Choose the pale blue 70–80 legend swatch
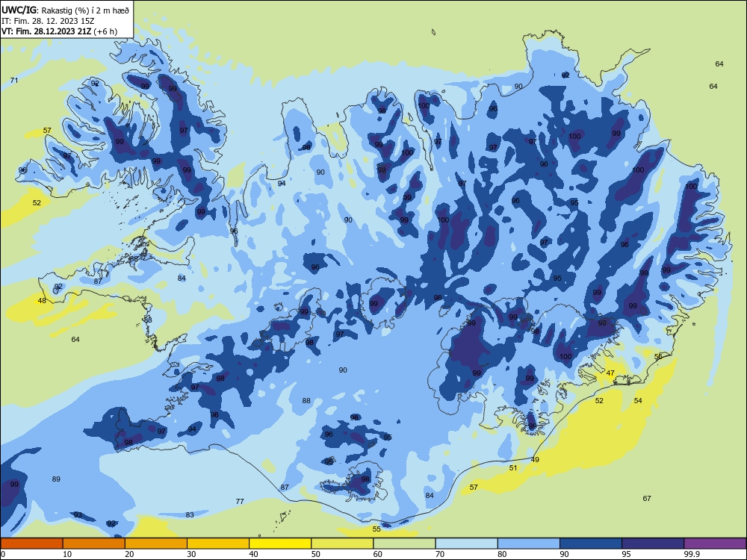747x560 pixels. 466,544
